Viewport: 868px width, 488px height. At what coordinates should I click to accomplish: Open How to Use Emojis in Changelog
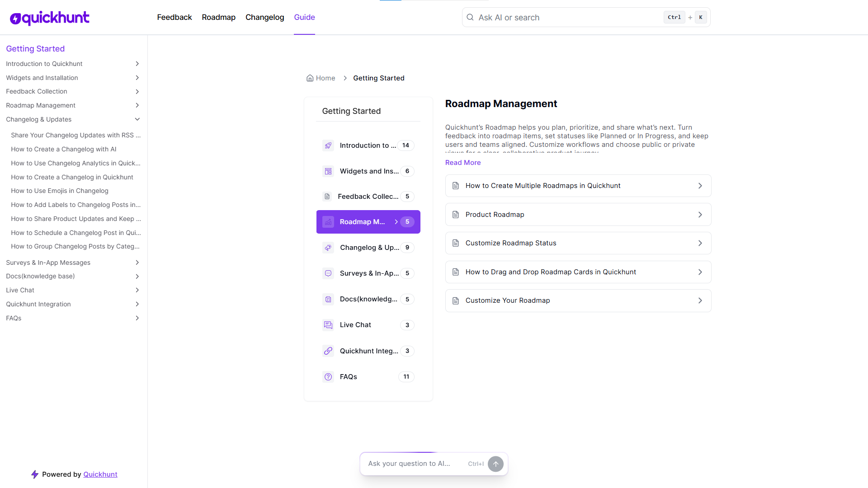click(x=60, y=191)
